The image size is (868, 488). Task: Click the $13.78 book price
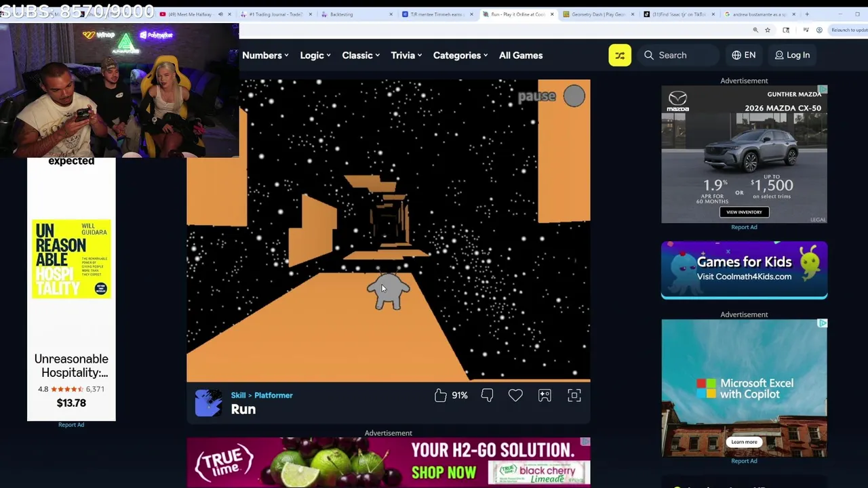[x=71, y=403]
